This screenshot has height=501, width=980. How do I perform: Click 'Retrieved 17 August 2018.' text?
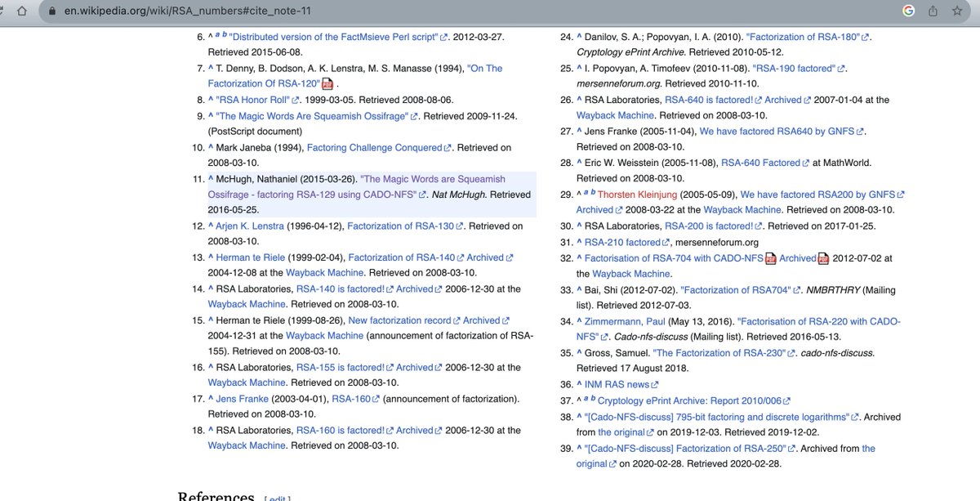click(633, 369)
